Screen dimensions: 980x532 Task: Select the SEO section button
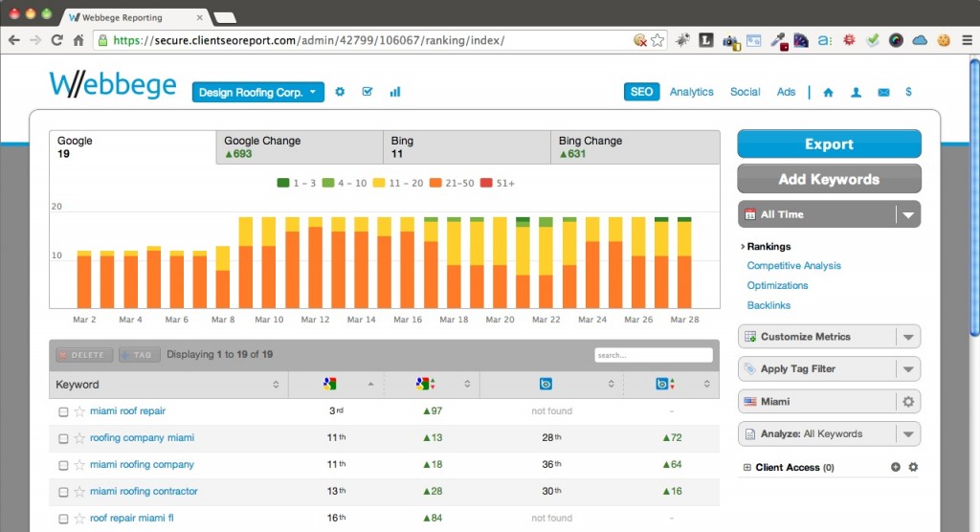click(641, 92)
